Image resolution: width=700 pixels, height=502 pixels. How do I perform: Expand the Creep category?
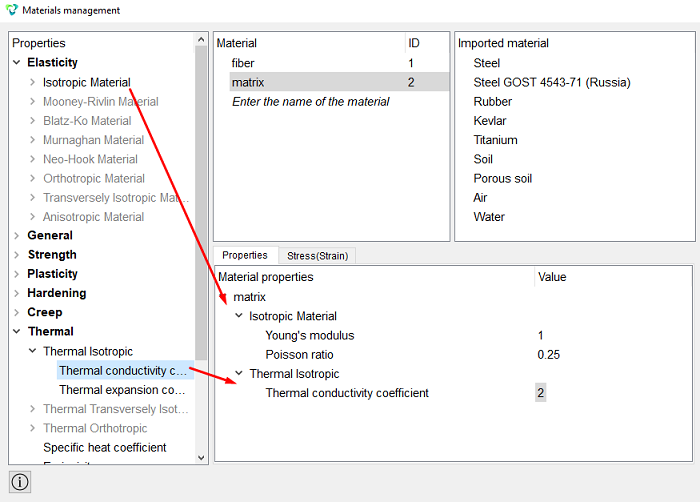click(17, 312)
